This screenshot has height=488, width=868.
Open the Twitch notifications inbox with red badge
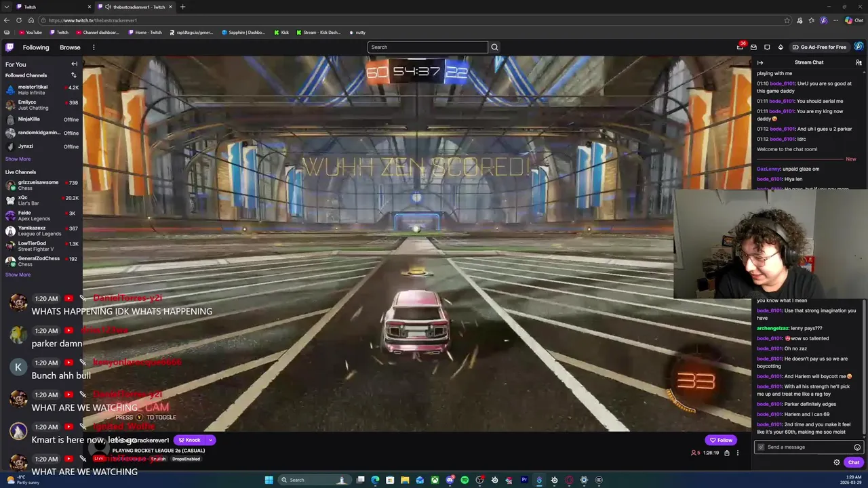click(x=740, y=47)
